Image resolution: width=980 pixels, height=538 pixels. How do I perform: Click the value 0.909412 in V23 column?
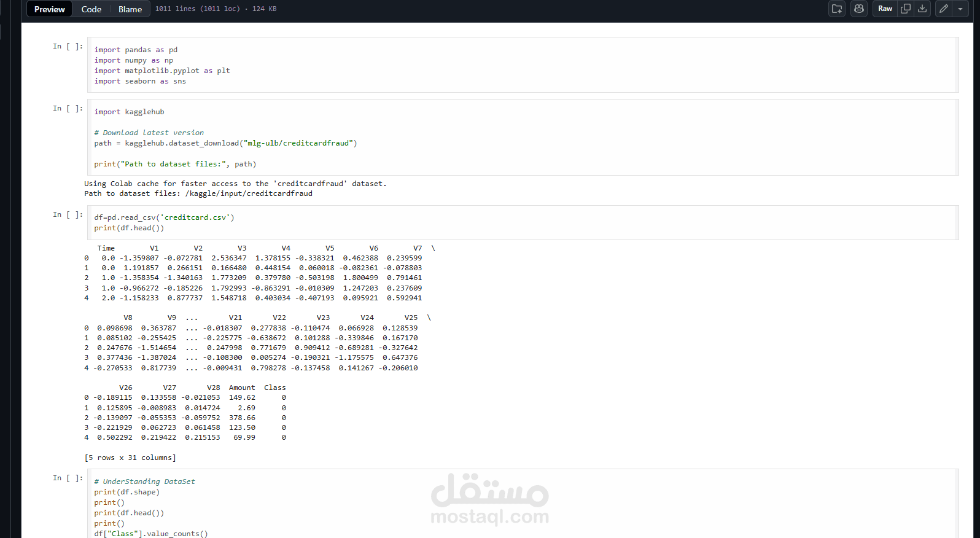point(313,348)
